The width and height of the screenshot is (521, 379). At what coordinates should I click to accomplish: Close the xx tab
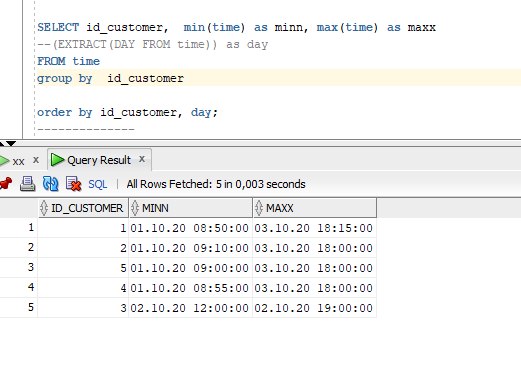tap(36, 160)
